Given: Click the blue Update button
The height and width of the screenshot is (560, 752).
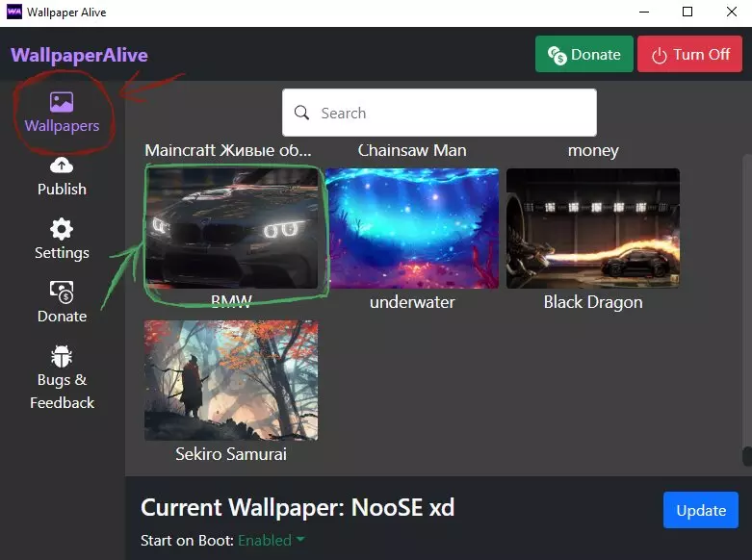Looking at the screenshot, I should click(x=701, y=510).
